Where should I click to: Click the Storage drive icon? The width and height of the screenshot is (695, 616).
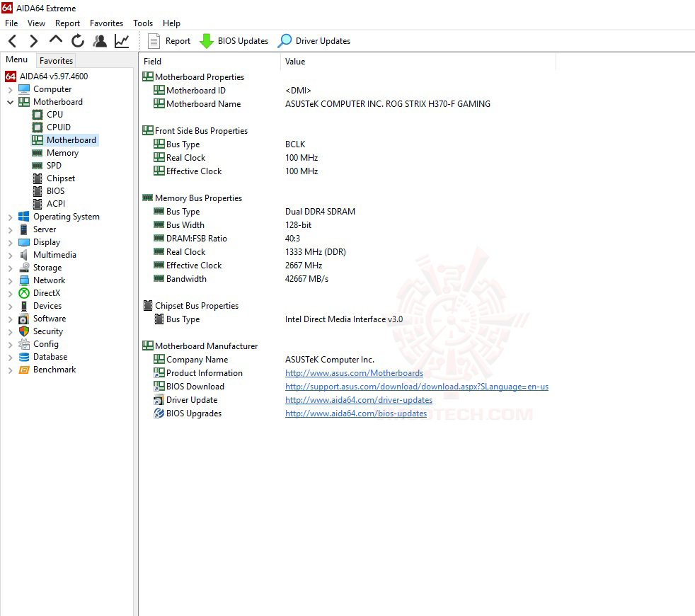click(x=24, y=268)
